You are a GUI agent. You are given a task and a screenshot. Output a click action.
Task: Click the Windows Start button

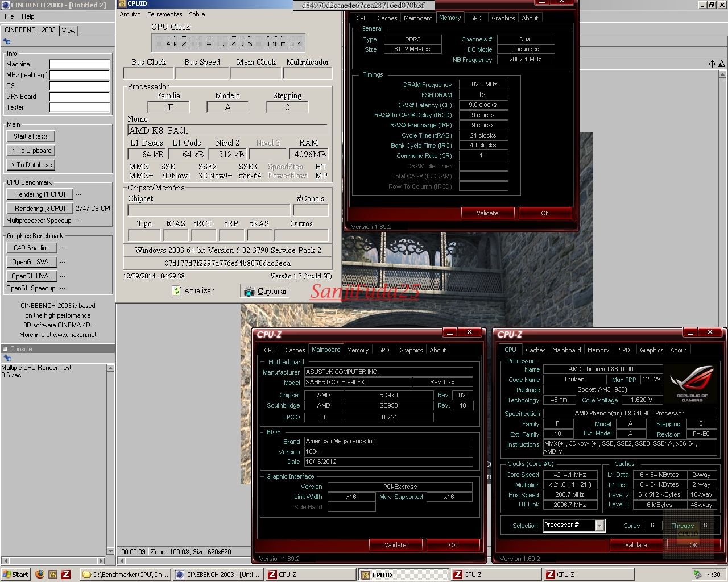16,575
